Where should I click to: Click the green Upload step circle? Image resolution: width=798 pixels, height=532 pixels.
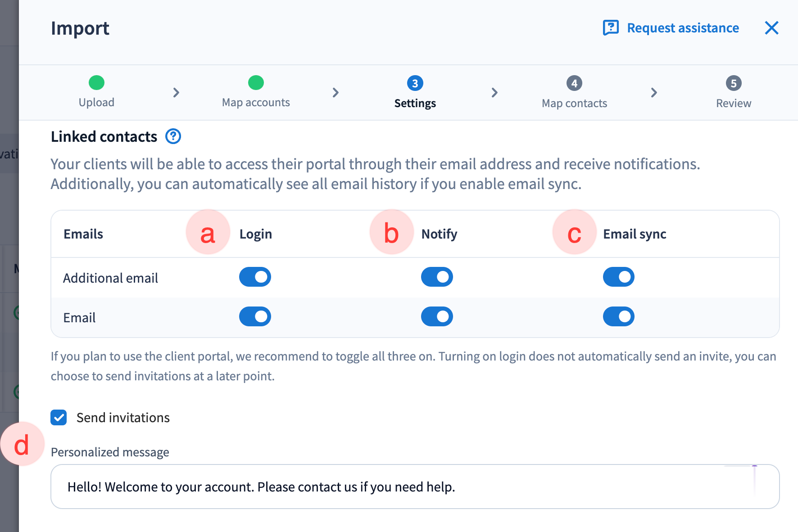tap(96, 83)
